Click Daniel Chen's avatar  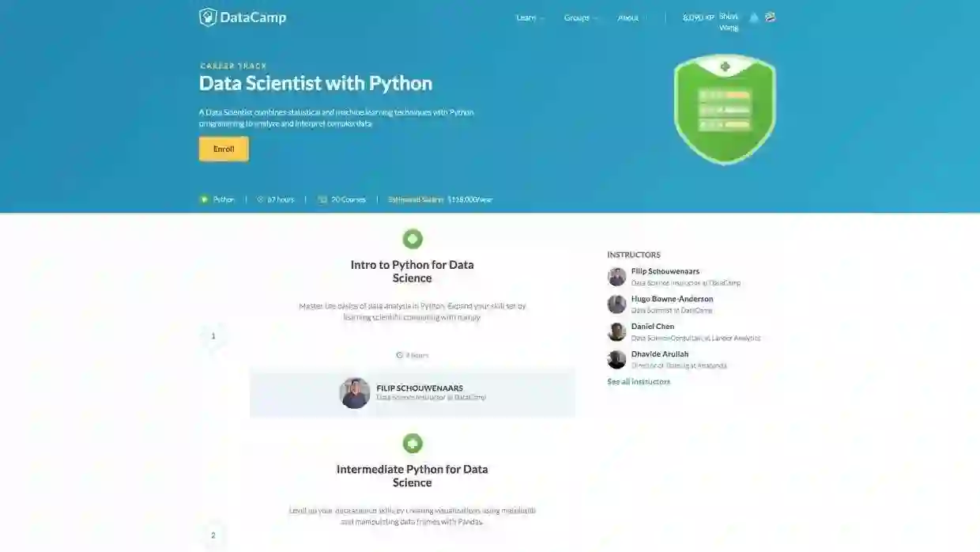(616, 332)
